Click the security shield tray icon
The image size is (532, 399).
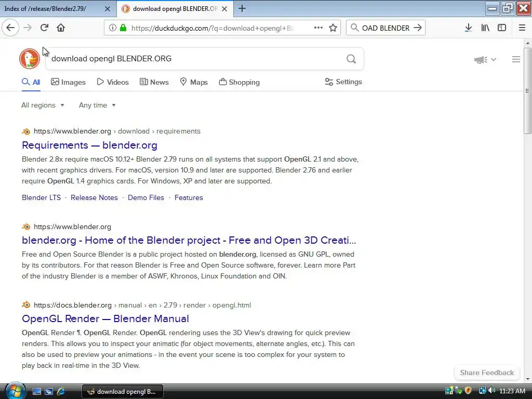pyautogui.click(x=468, y=391)
